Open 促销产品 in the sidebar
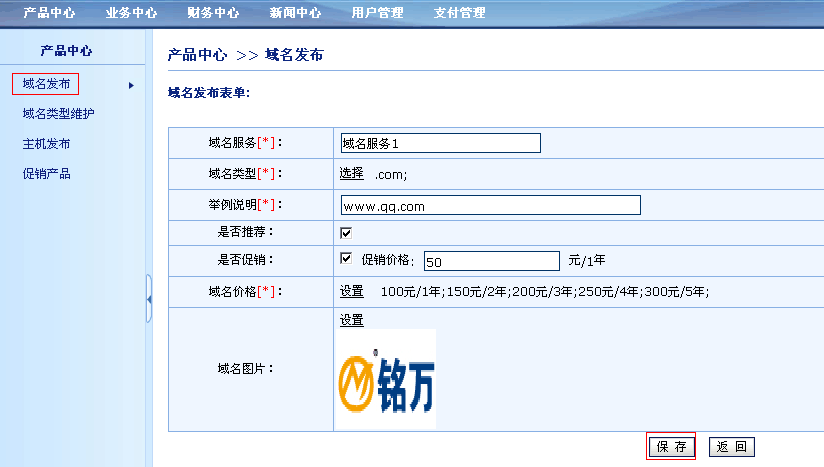Image resolution: width=824 pixels, height=467 pixels. 46,174
